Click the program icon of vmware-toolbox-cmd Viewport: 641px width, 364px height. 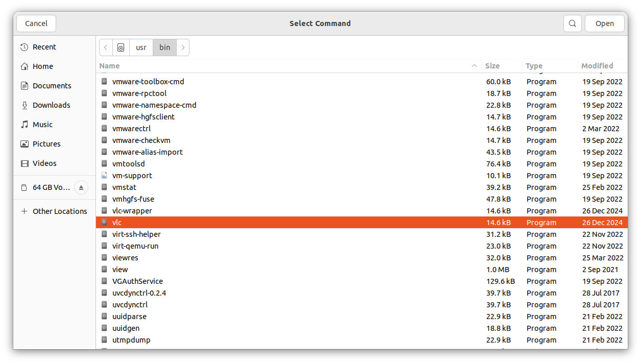[x=104, y=82]
